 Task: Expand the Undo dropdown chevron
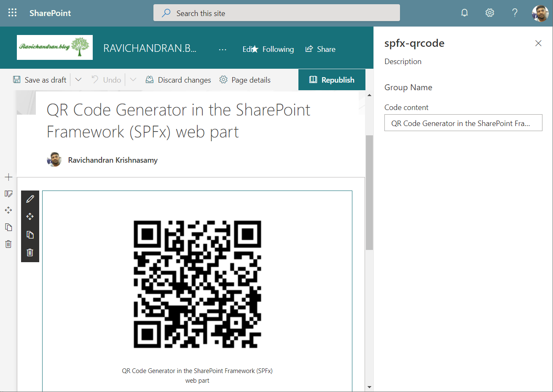pos(133,80)
